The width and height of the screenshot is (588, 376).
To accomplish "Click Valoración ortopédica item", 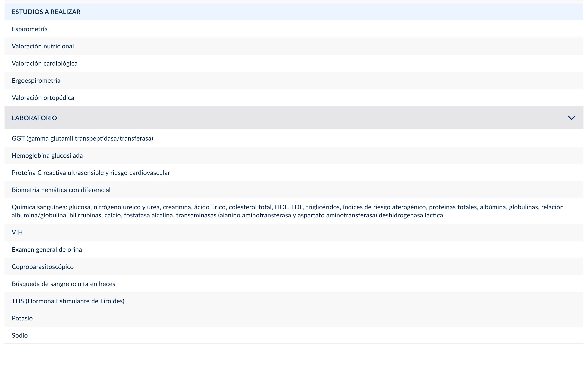I will [294, 98].
